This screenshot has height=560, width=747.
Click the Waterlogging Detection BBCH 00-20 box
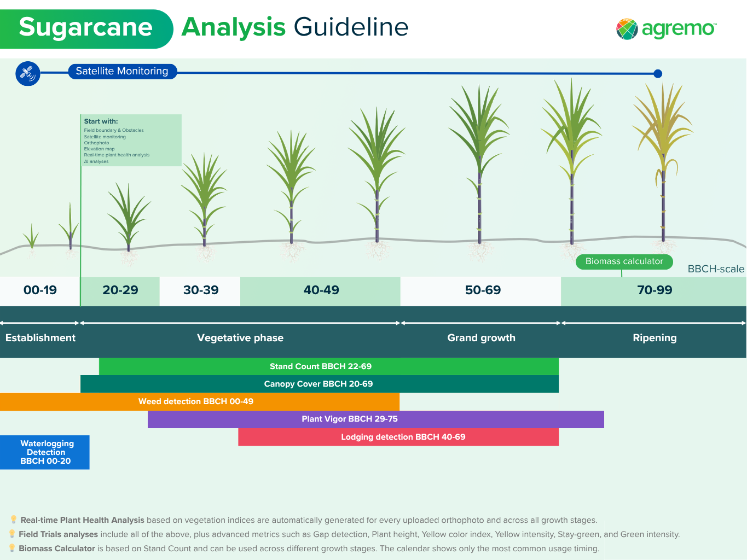(x=45, y=452)
